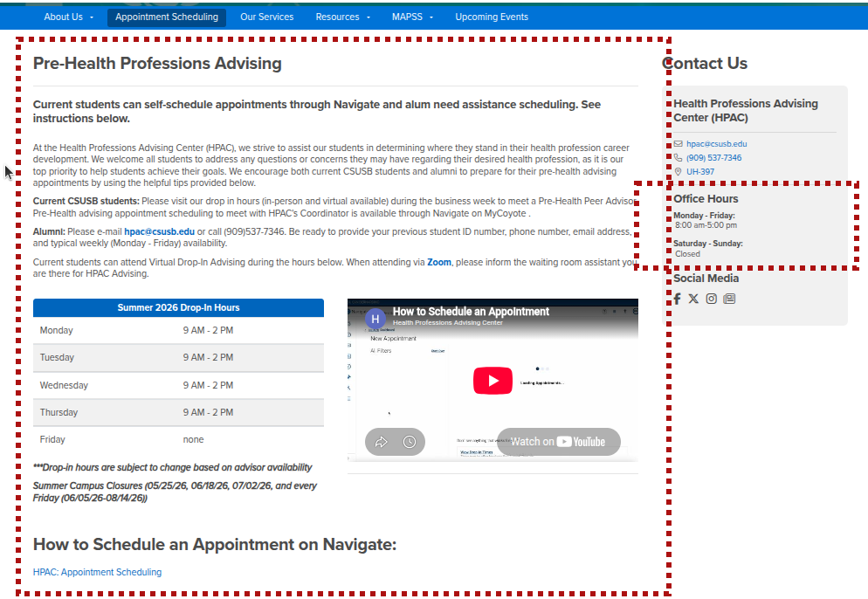This screenshot has width=868, height=599.
Task: Click 'How to Schedule an Appointment on Navigate:' heading
Action: 215,544
